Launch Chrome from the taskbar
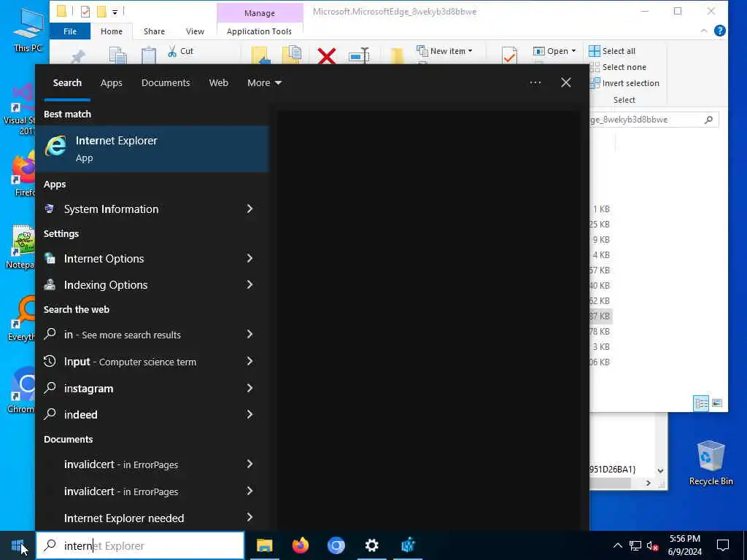Viewport: 747px width, 560px height. point(336,545)
